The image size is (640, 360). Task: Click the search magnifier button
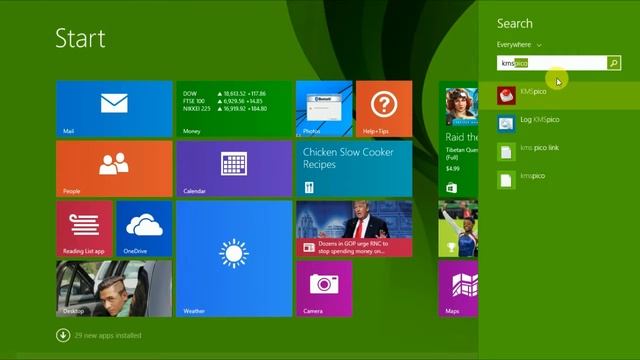(x=614, y=63)
